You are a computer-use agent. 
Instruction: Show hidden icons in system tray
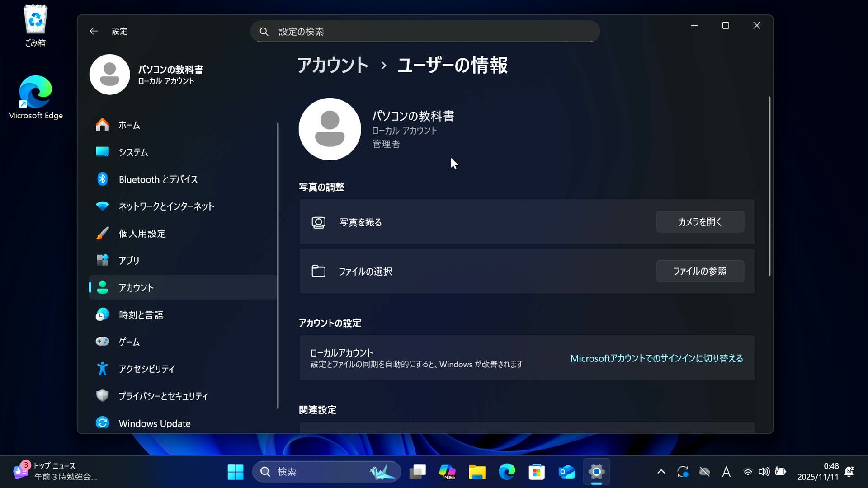pyautogui.click(x=661, y=472)
